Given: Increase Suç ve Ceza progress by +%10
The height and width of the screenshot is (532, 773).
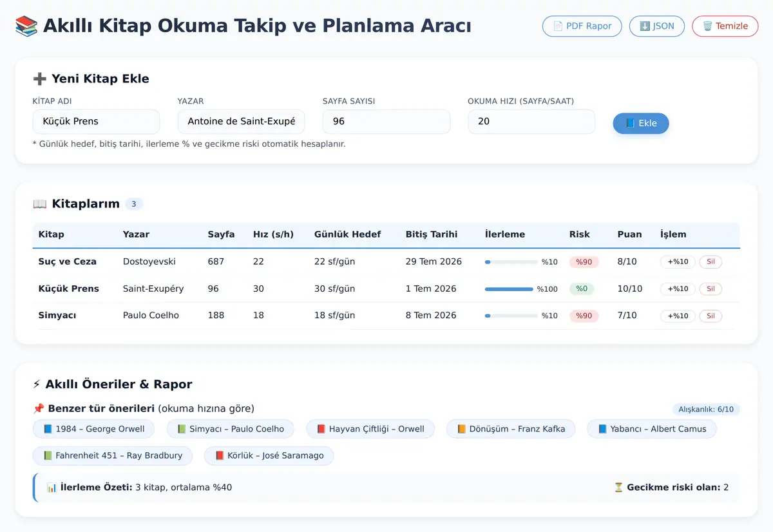Looking at the screenshot, I should tap(678, 262).
